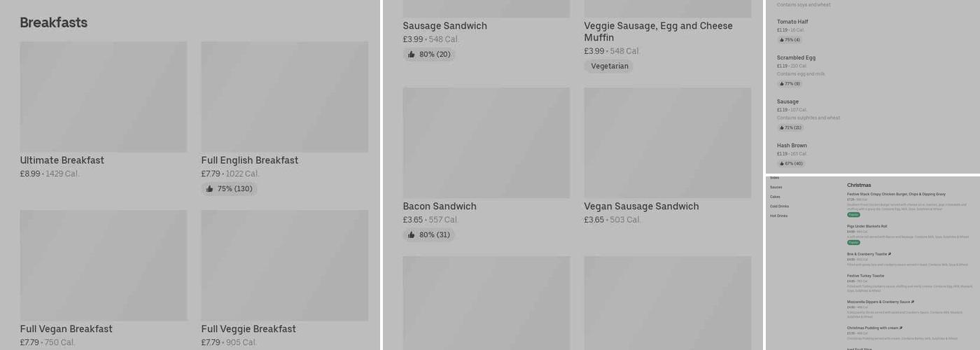Open the Full Vegan Breakfast image

click(103, 265)
